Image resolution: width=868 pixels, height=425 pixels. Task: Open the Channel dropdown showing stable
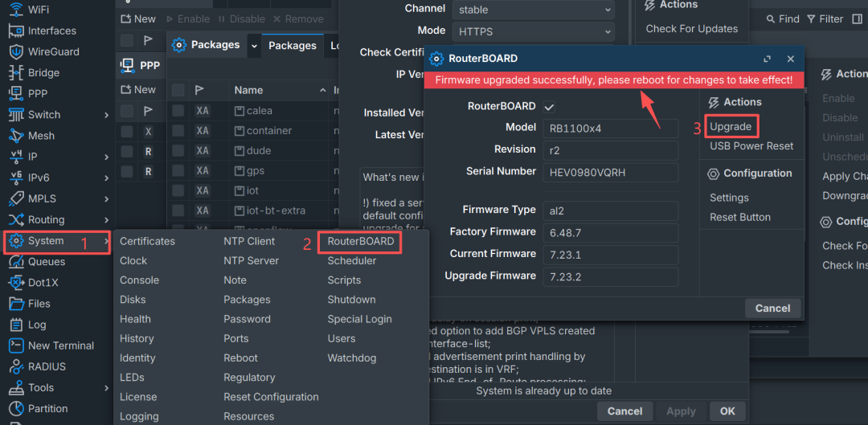(533, 10)
